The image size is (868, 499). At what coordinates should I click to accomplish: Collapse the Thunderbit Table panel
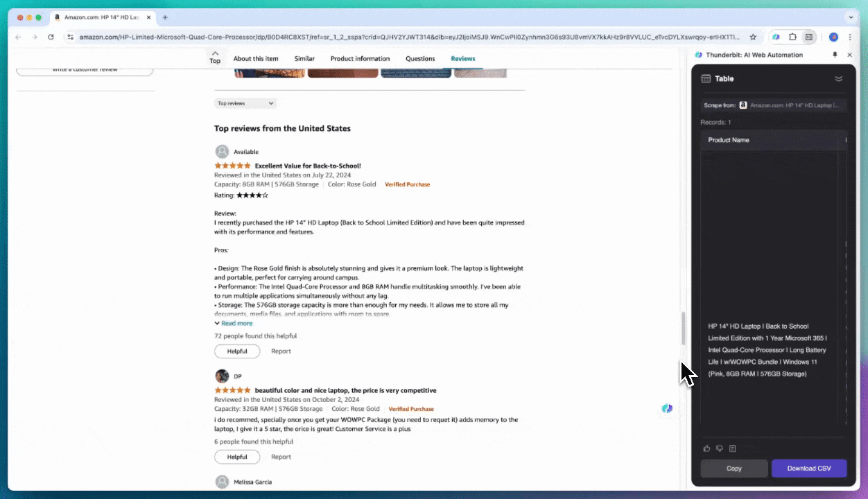point(838,78)
